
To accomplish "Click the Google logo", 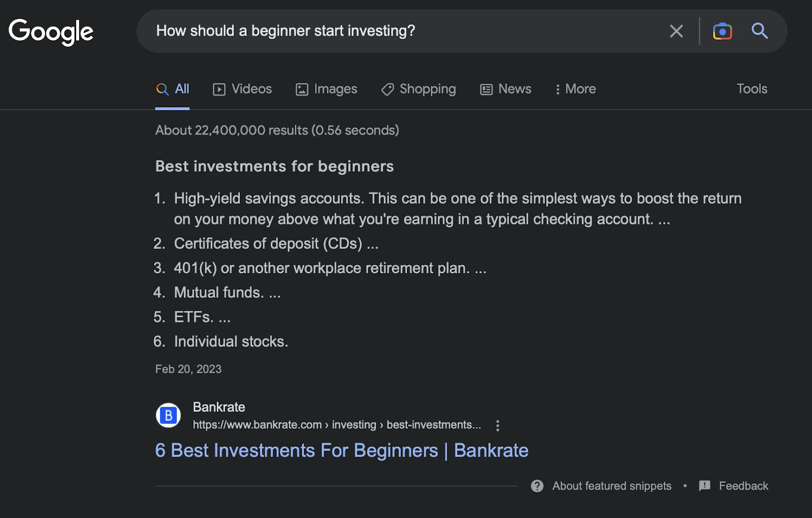I will tap(51, 31).
